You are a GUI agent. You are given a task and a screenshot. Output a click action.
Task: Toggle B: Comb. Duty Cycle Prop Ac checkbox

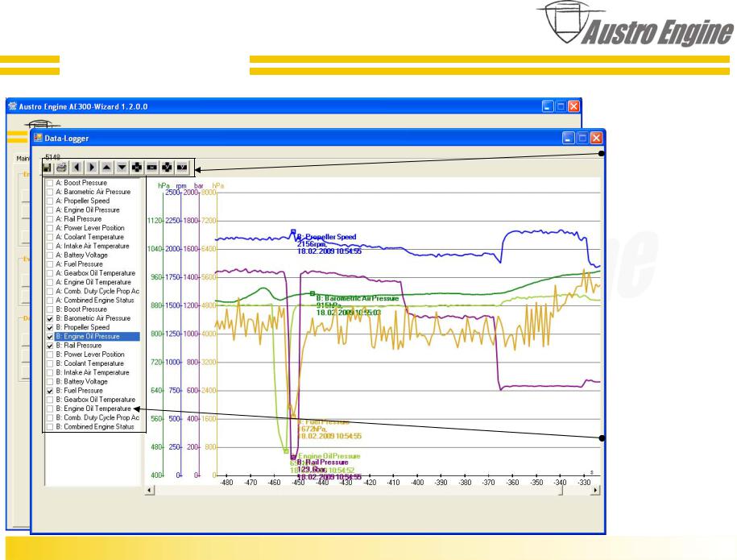tap(50, 417)
